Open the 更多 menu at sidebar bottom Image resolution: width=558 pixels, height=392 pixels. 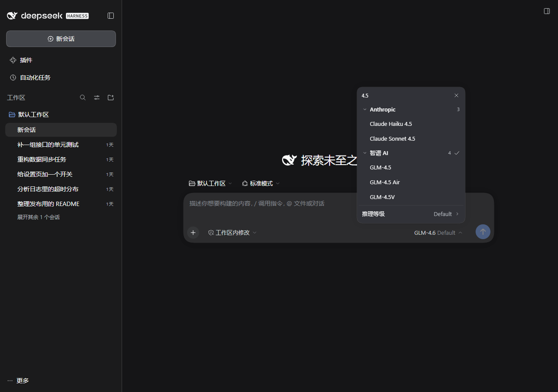coord(18,381)
